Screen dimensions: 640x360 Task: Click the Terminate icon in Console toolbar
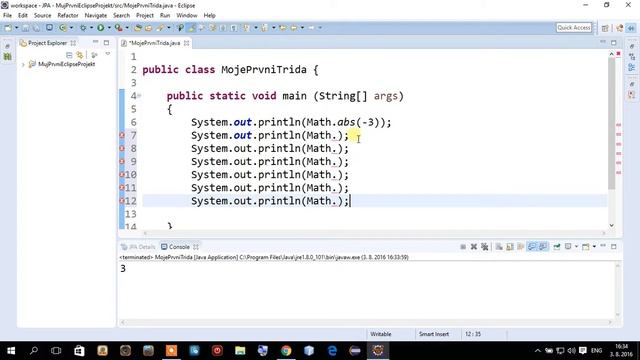pos(463,247)
